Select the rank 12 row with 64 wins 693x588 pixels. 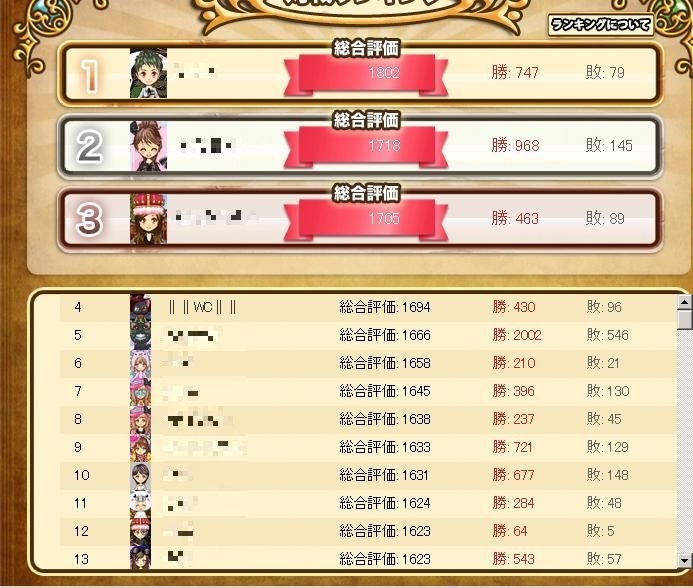pos(368,531)
